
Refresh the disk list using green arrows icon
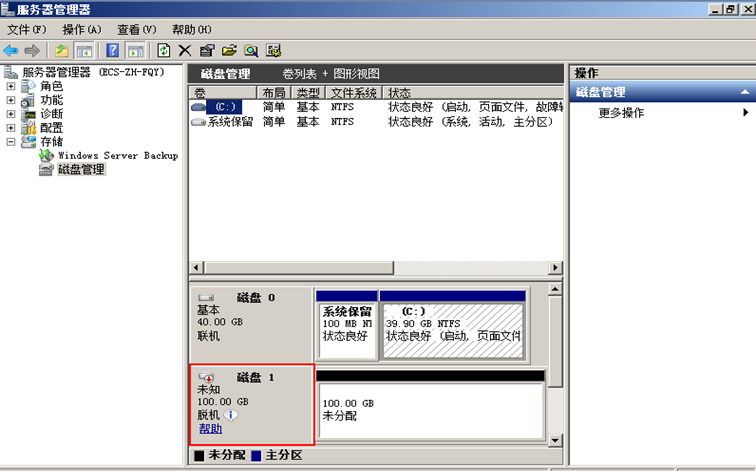click(x=163, y=50)
